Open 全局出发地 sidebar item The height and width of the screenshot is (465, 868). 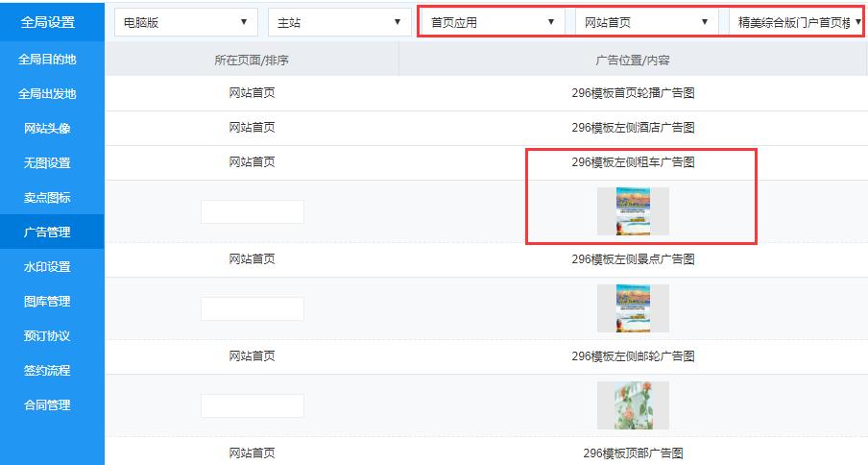click(47, 94)
